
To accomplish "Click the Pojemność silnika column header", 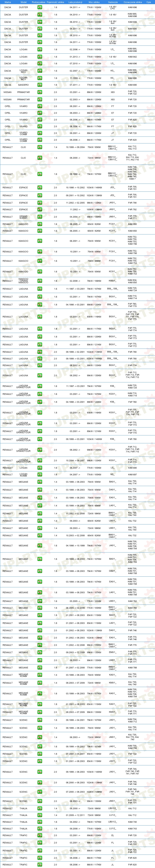I will [x=55, y=2].
